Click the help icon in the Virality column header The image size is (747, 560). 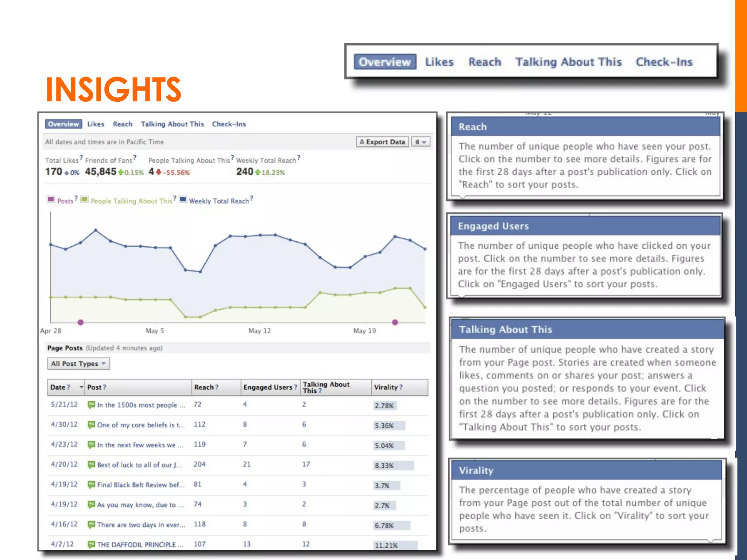(x=401, y=387)
